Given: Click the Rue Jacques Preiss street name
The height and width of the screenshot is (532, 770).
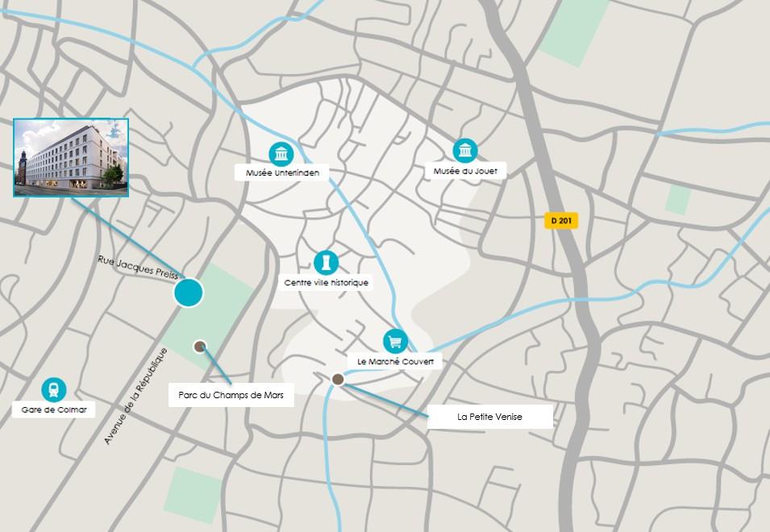Looking at the screenshot, I should coord(138,268).
